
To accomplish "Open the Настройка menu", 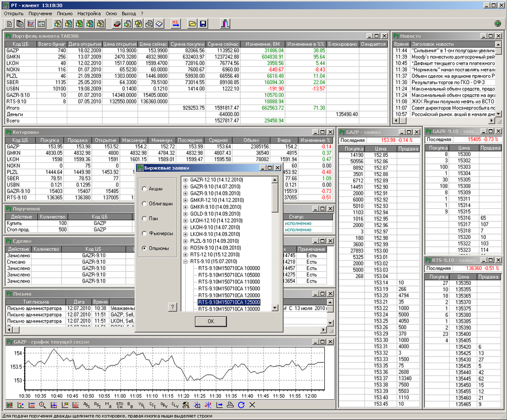I will [89, 13].
